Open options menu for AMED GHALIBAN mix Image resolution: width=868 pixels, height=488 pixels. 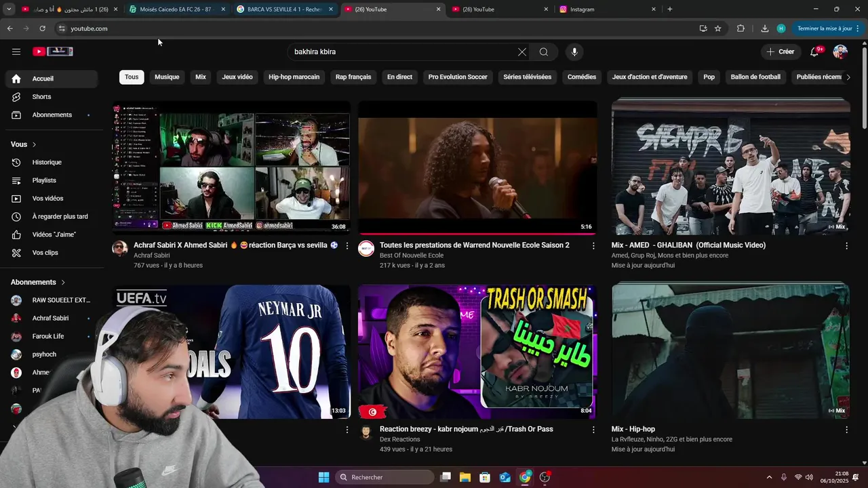click(846, 246)
